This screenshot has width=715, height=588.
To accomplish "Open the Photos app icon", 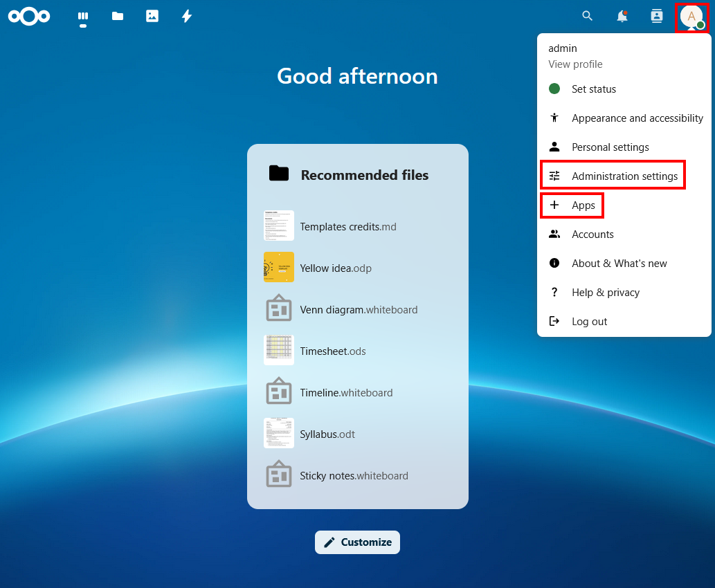I will point(152,16).
